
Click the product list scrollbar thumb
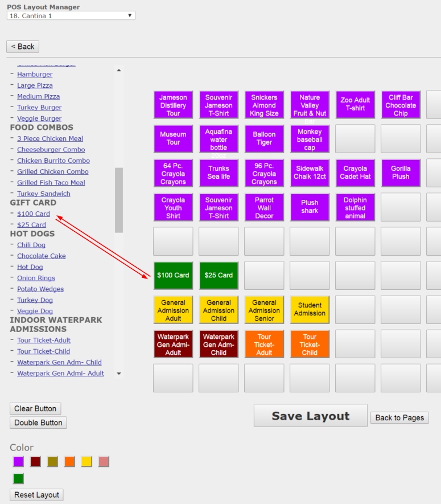(119, 200)
